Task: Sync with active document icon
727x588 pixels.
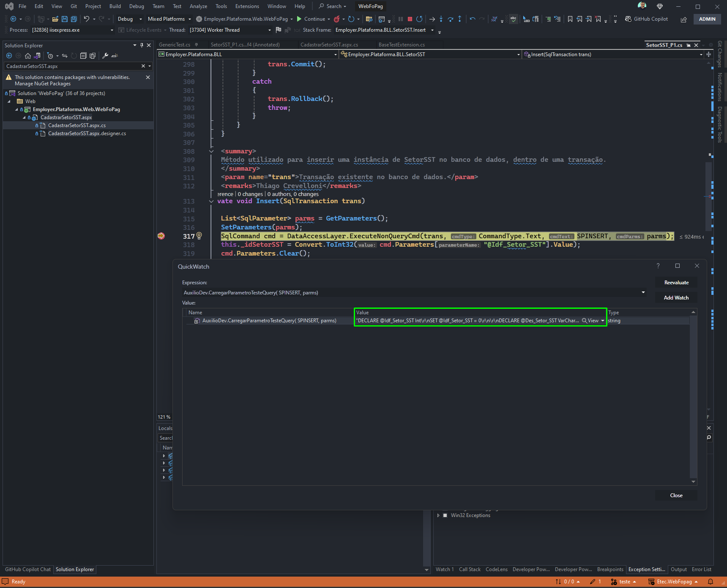Action: pos(65,56)
